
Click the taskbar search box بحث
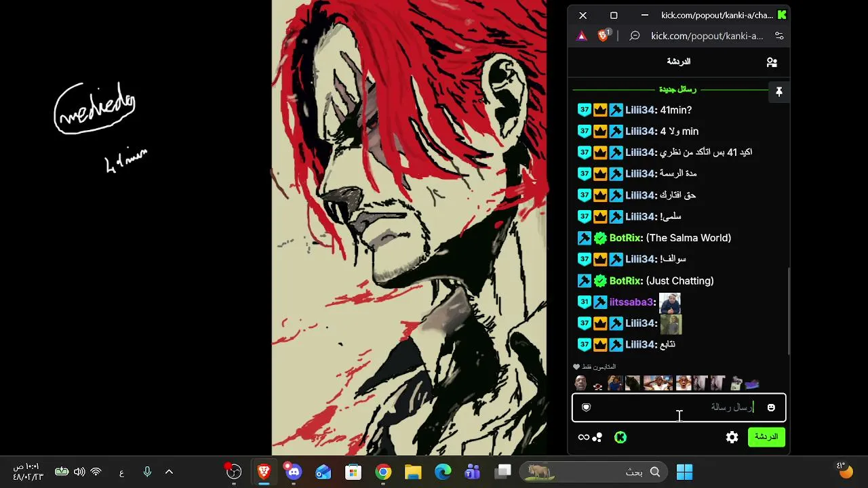pos(594,472)
